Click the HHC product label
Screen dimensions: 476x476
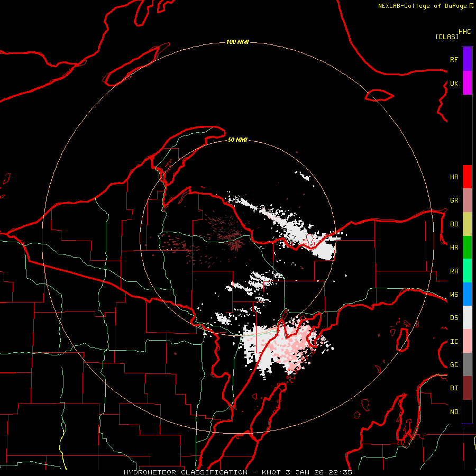tap(465, 32)
